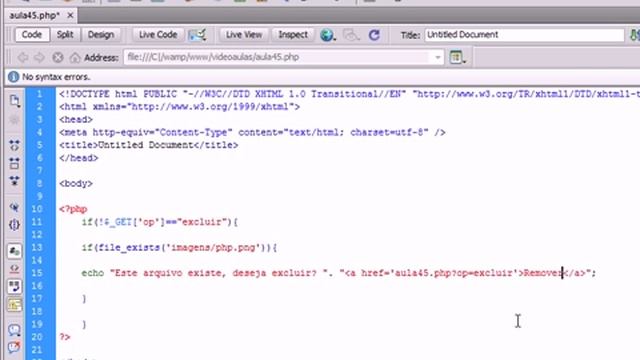
Task: Toggle Line Numbers in coding toolbar
Action: (14, 251)
